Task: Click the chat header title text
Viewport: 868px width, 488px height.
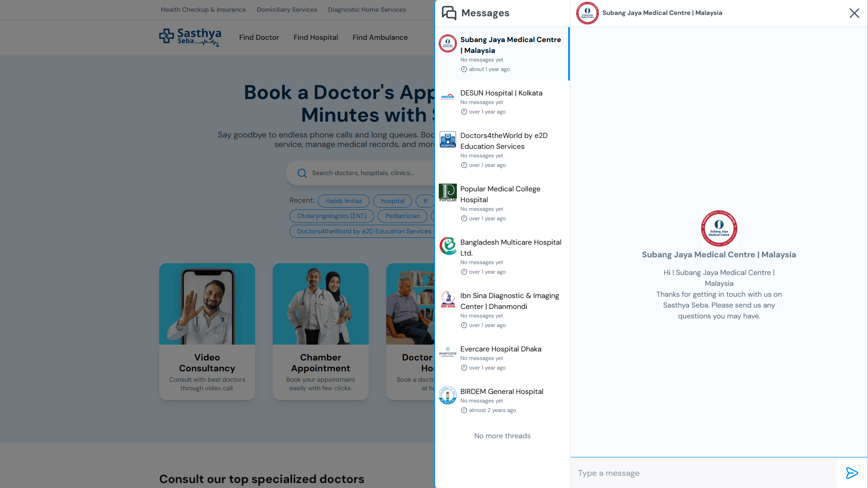Action: pos(662,13)
